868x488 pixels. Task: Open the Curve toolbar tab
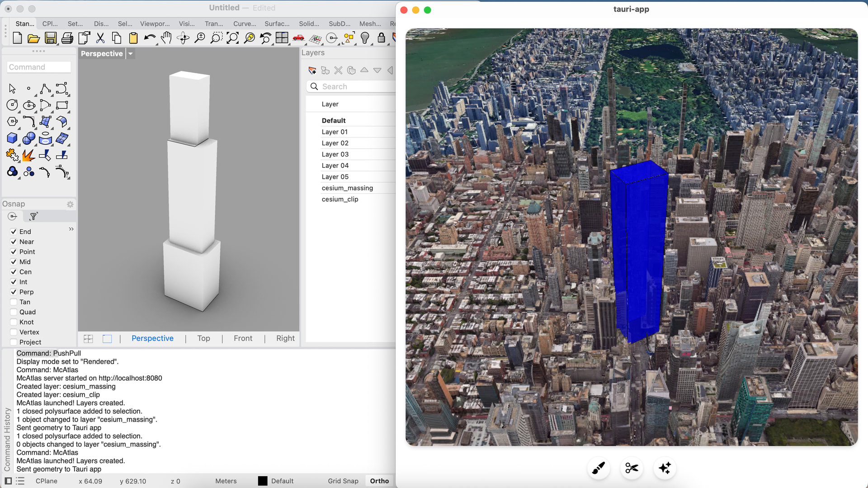[x=244, y=24]
